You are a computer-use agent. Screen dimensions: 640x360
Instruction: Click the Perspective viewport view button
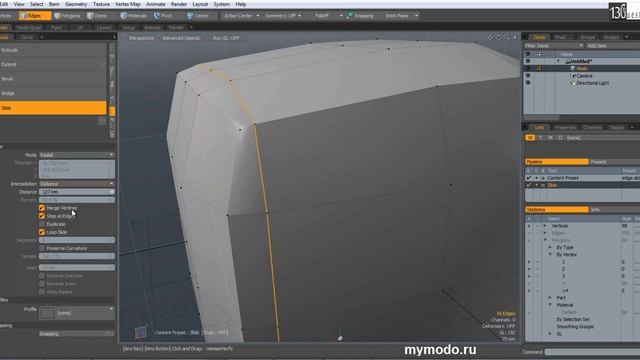[142, 38]
